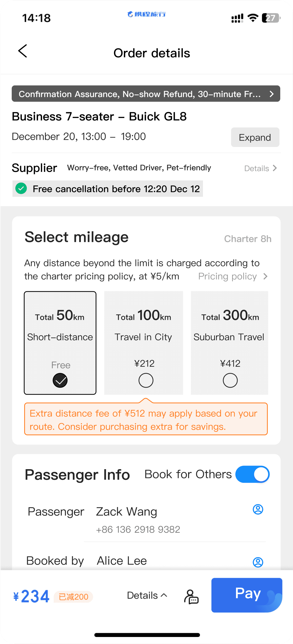293x644 pixels.
Task: Select the 100km Travel in City option
Action: point(146,380)
